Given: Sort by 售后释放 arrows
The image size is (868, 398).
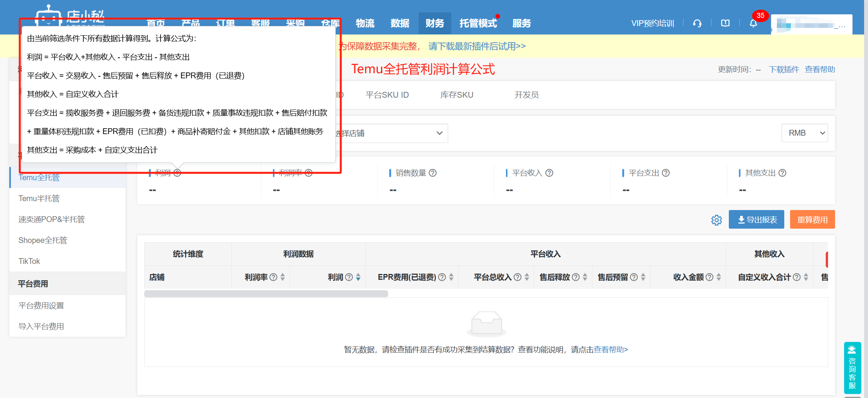Looking at the screenshot, I should [x=585, y=277].
